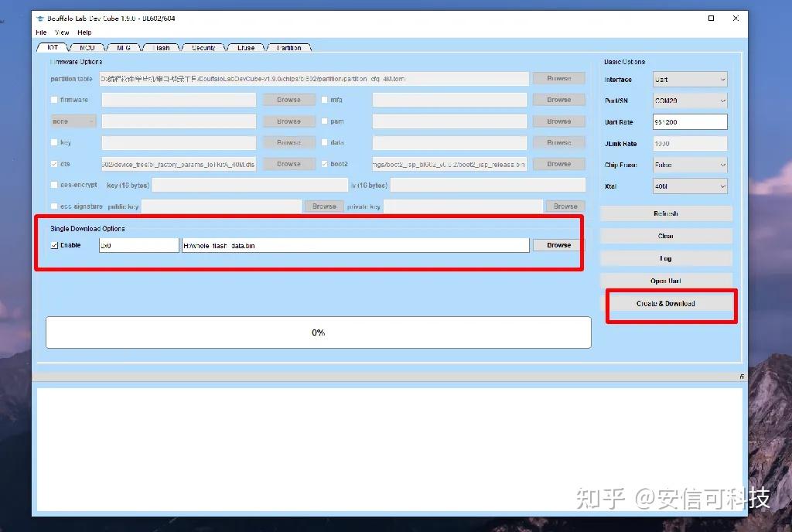Click Browse in Single Download Options
The image size is (792, 532).
pyautogui.click(x=558, y=245)
